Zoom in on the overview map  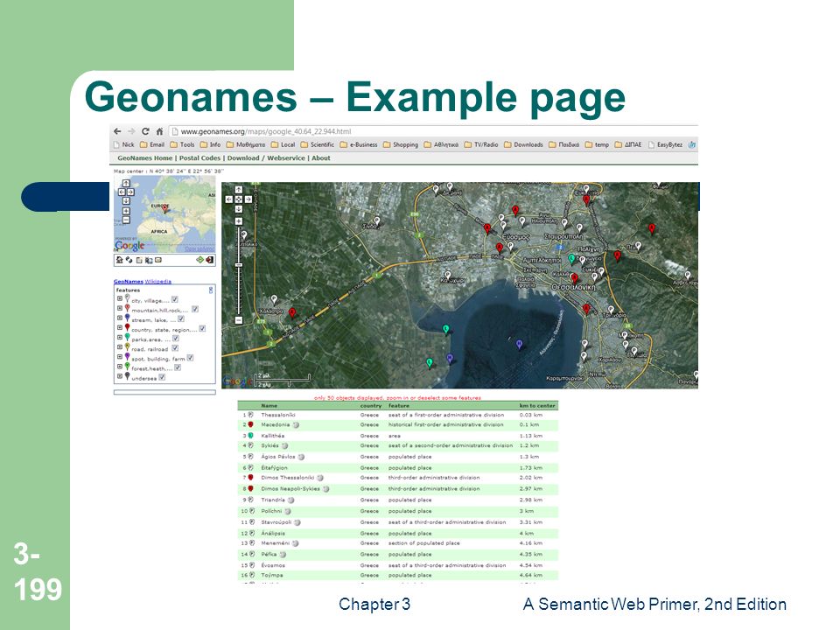pos(126,211)
